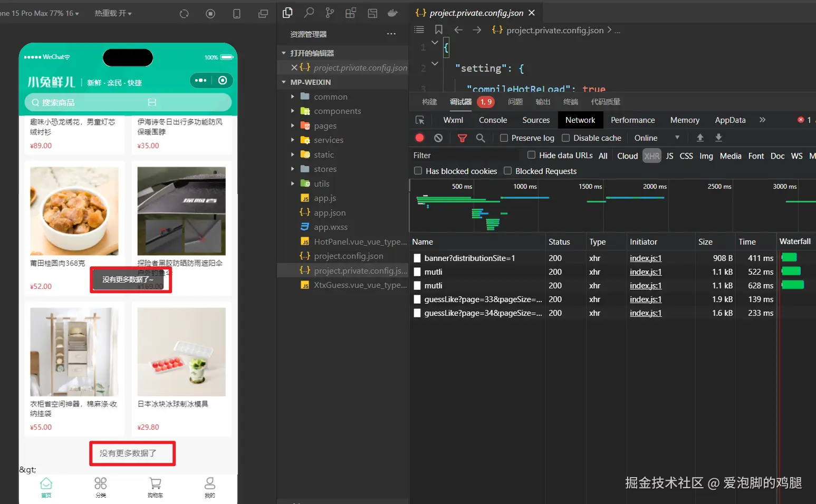Image resolution: width=816 pixels, height=504 pixels.
Task: Tick the Has blocked cookies checkbox
Action: 418,171
